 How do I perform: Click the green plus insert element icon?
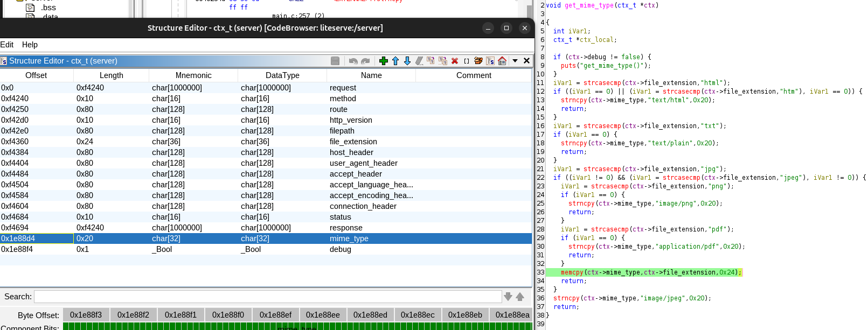coord(384,61)
